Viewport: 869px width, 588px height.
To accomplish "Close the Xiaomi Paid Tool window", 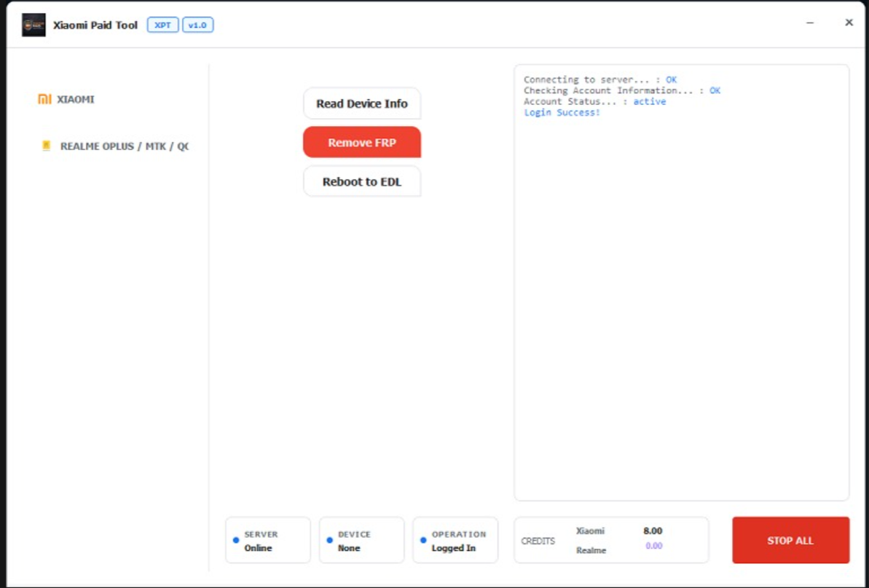I will (x=849, y=22).
